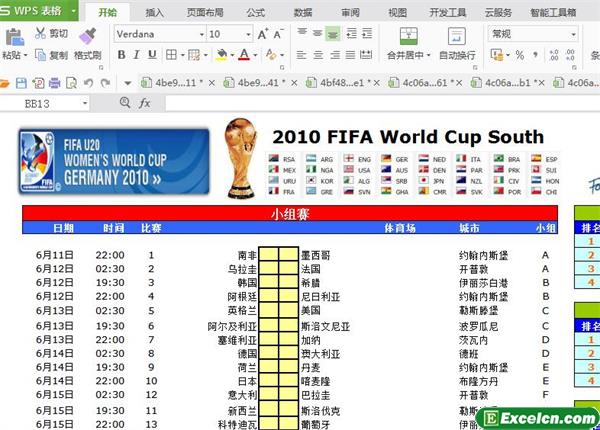Select the cell containing 约翰内斯堡 for match 1
Screen dimensions: 600x430
point(484,255)
